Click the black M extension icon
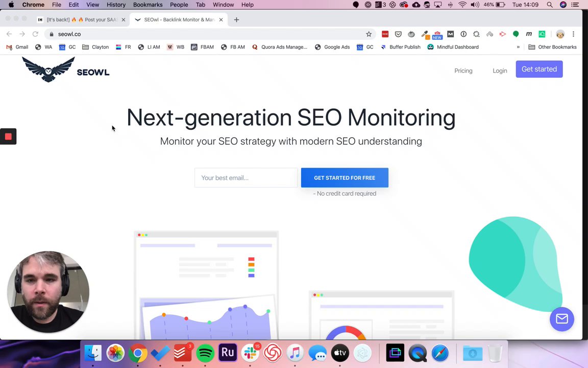The image size is (588, 368). tap(450, 34)
